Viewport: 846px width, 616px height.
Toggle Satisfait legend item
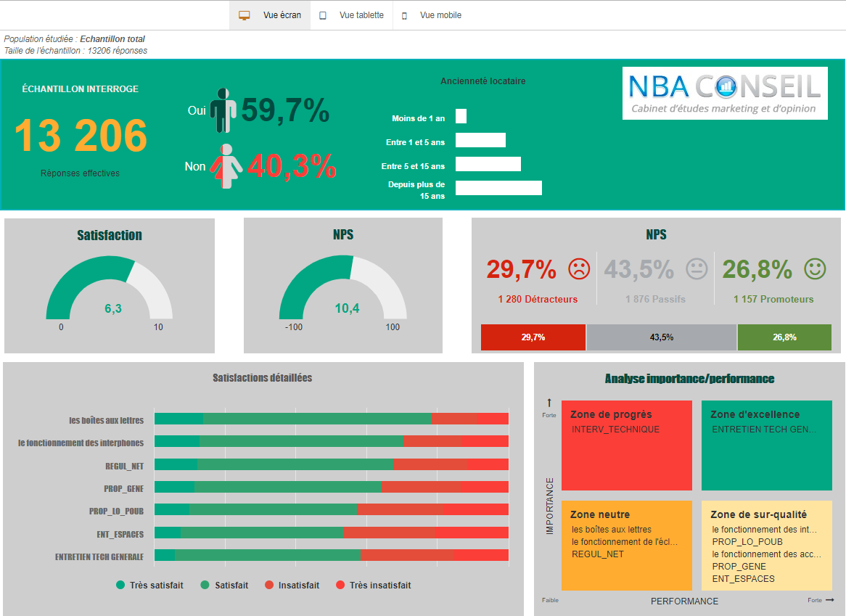[224, 586]
